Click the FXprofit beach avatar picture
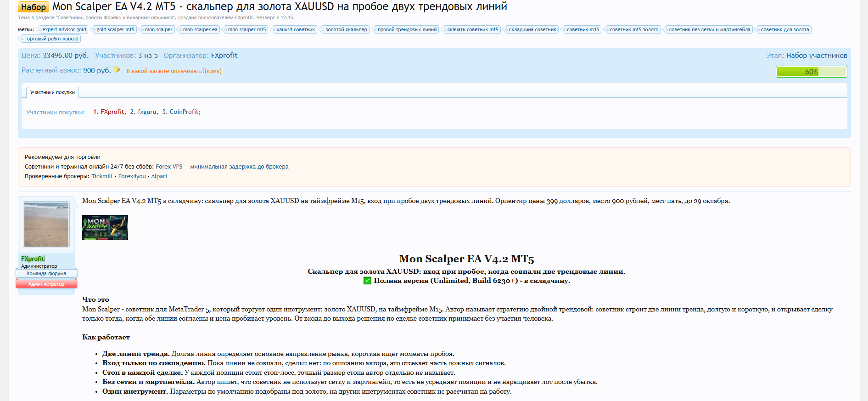The height and width of the screenshot is (401, 868). point(46,225)
